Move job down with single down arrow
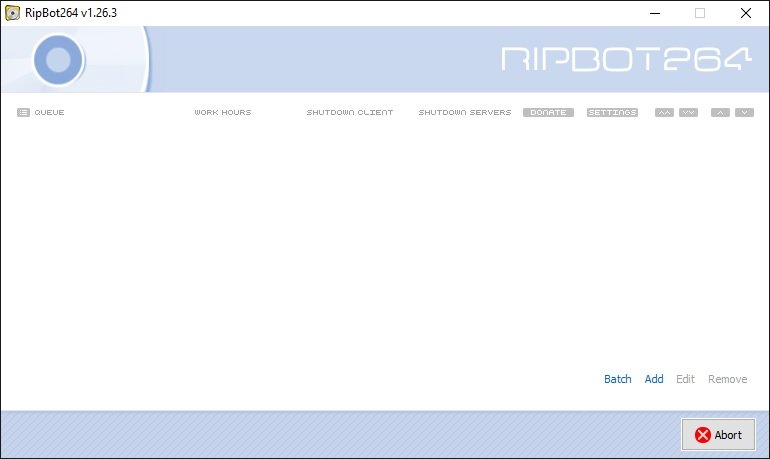Viewport: 770px width, 459px height. 744,113
